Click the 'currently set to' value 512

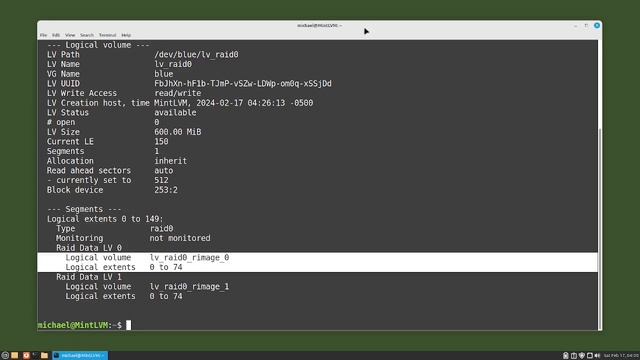[161, 180]
